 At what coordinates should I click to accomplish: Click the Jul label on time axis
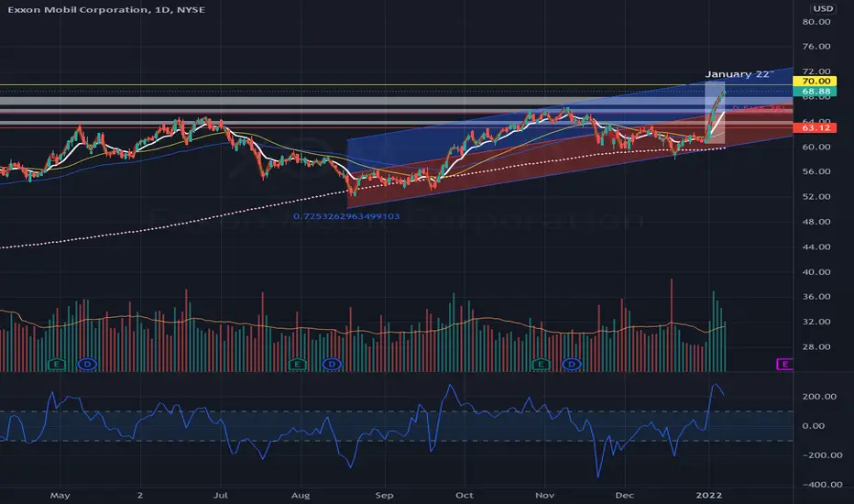220,495
